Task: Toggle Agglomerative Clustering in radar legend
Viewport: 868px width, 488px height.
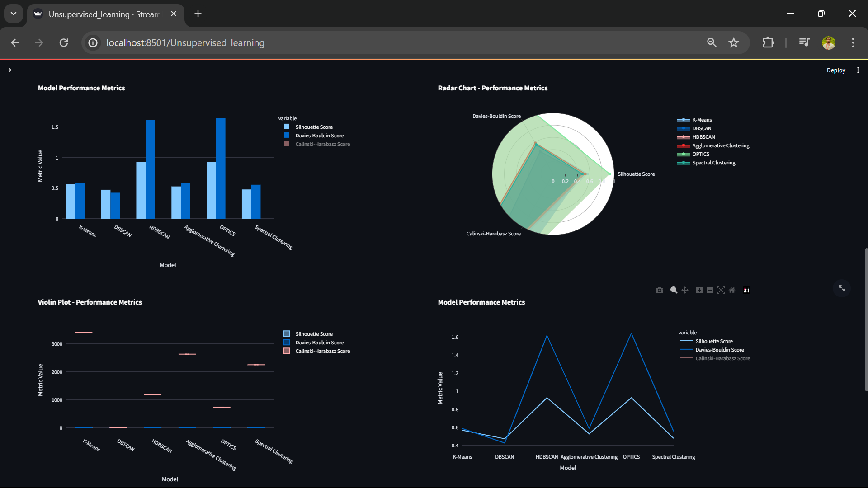Action: [713, 145]
